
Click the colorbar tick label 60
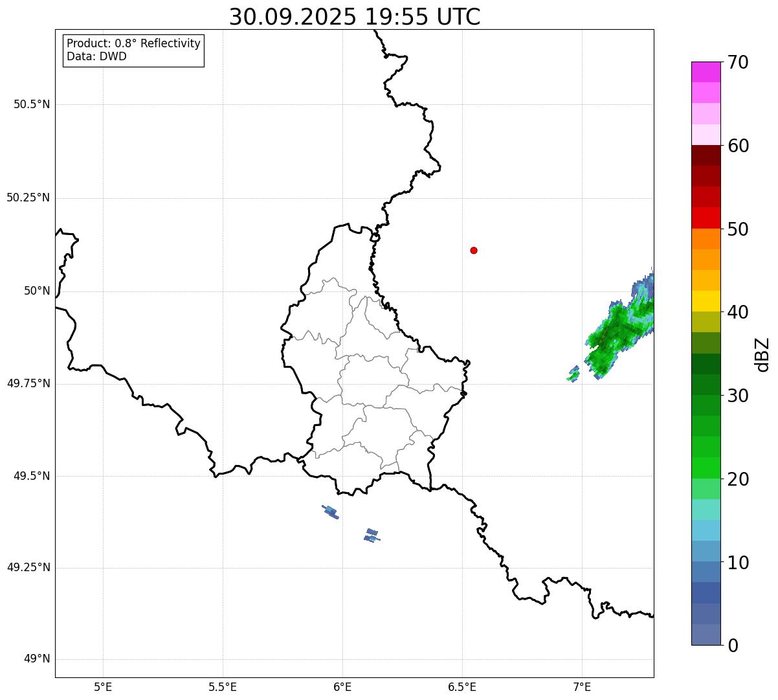pos(738,146)
